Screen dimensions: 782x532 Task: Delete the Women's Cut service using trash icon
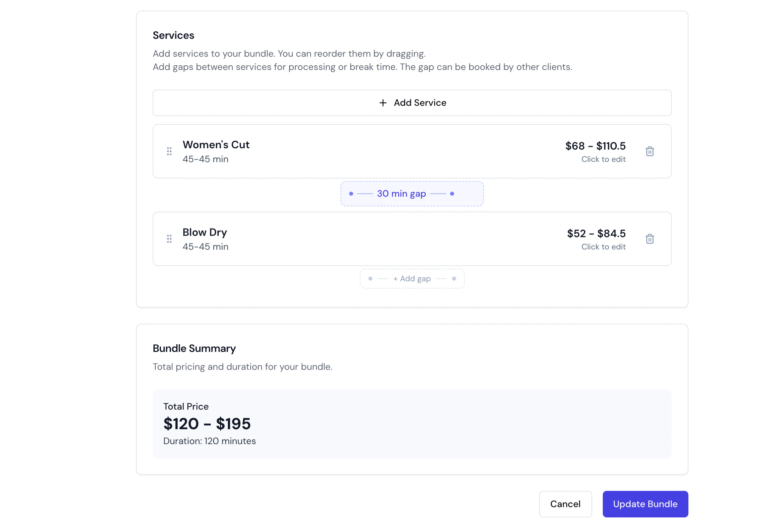click(650, 151)
